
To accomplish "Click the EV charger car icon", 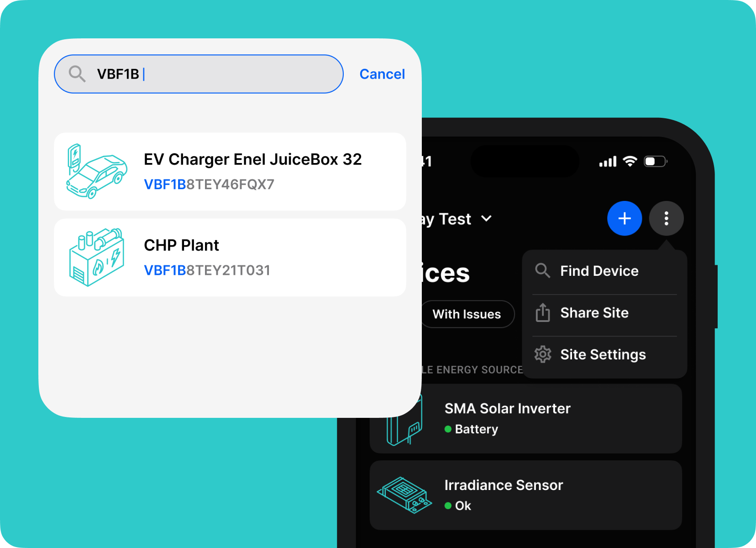I will tap(96, 171).
